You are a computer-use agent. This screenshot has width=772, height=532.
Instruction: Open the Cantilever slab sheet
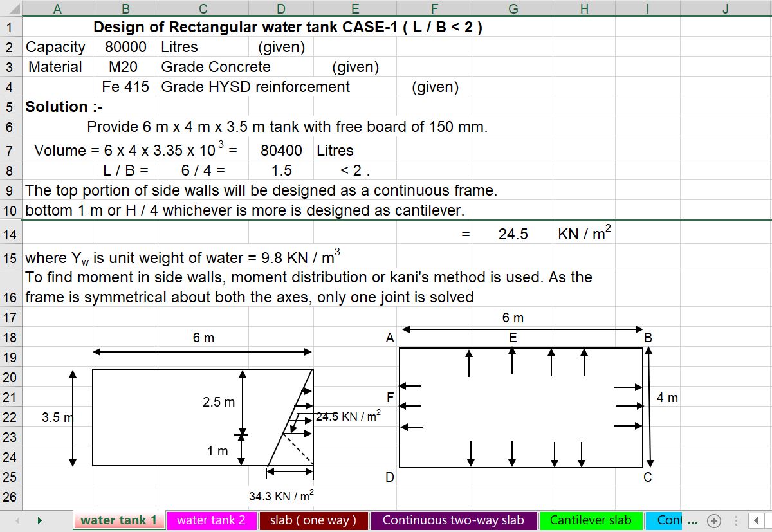[x=591, y=520]
